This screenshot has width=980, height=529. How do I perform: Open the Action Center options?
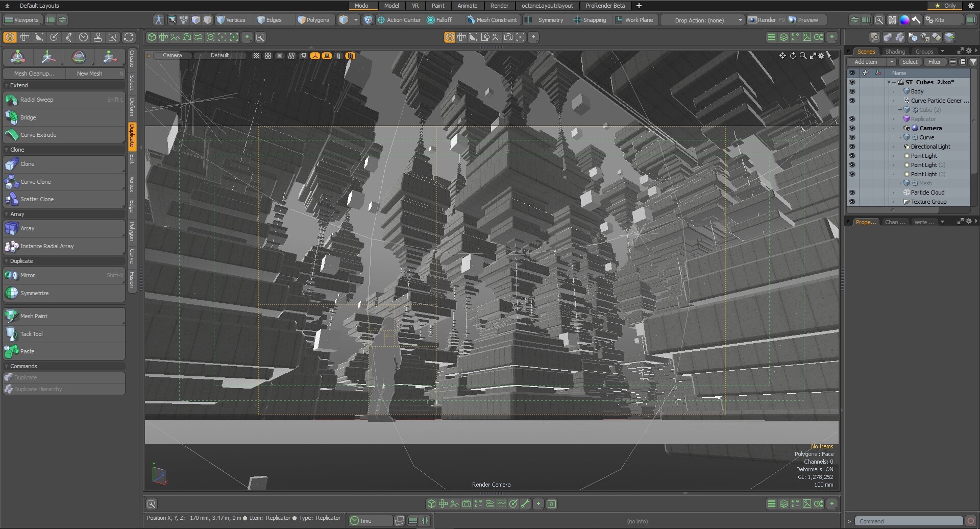coord(399,20)
